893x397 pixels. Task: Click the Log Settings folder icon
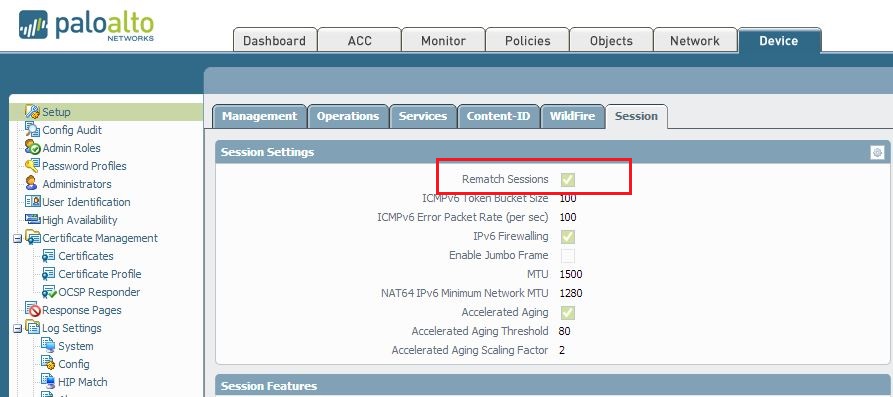point(32,328)
